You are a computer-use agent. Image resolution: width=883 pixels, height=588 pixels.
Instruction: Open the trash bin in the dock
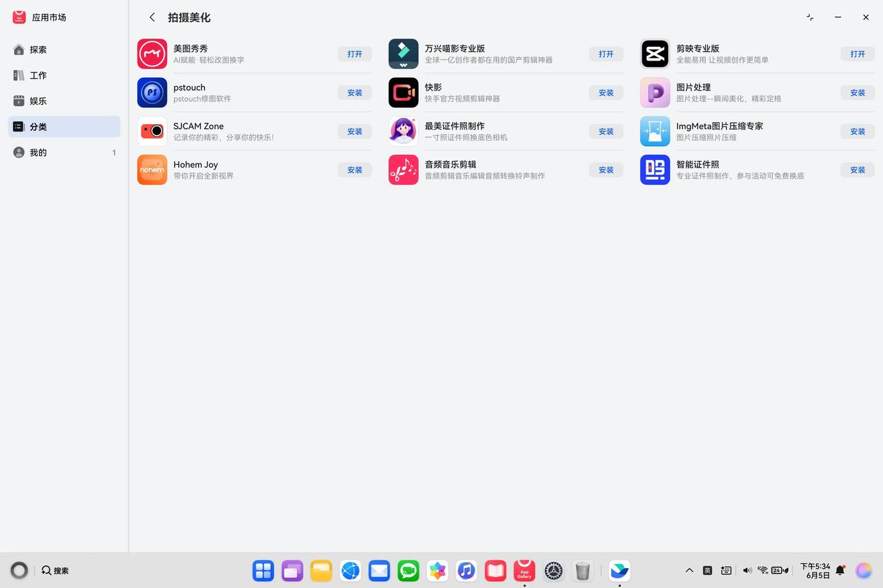coord(582,571)
